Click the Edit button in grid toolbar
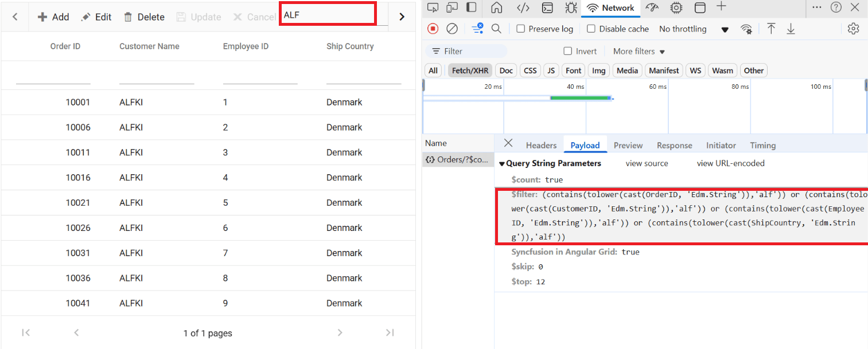The height and width of the screenshot is (349, 868). coord(96,17)
